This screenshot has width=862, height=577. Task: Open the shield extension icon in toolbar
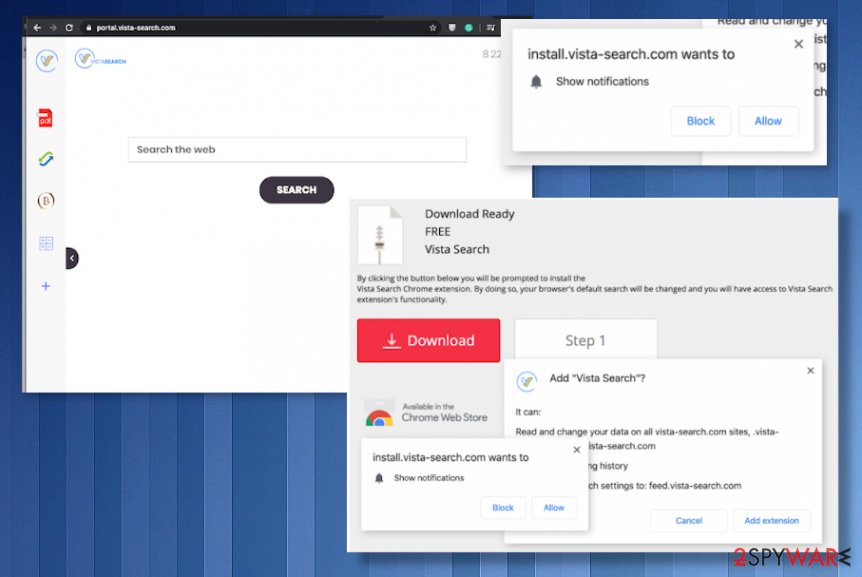452,27
